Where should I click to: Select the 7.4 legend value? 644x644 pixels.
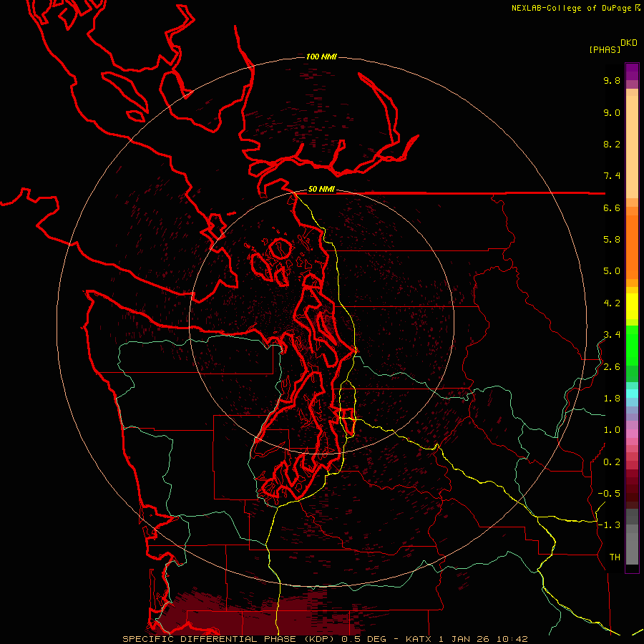612,176
